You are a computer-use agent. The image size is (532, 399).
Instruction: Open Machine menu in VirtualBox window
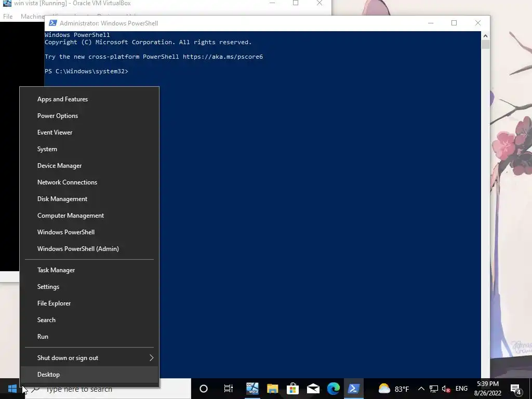click(33, 16)
